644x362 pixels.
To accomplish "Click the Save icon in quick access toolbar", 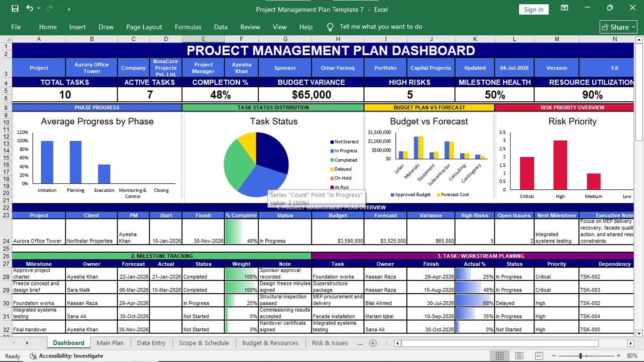I will [x=15, y=9].
